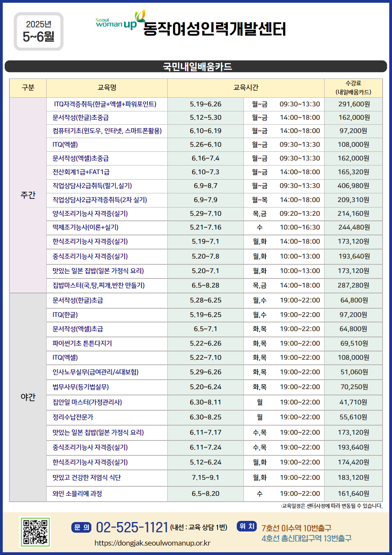Screen dimensions: 392x555
Task: Click the 161,640원 fee cell
Action: pyautogui.click(x=353, y=494)
